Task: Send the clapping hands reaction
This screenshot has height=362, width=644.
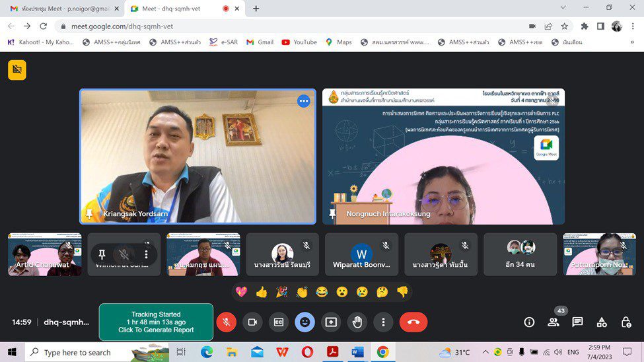Action: point(302,292)
